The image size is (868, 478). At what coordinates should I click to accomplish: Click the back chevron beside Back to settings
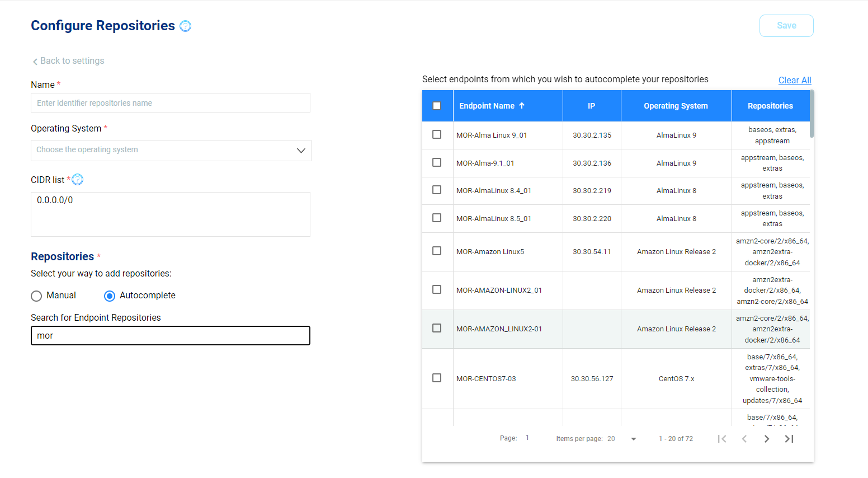(34, 60)
